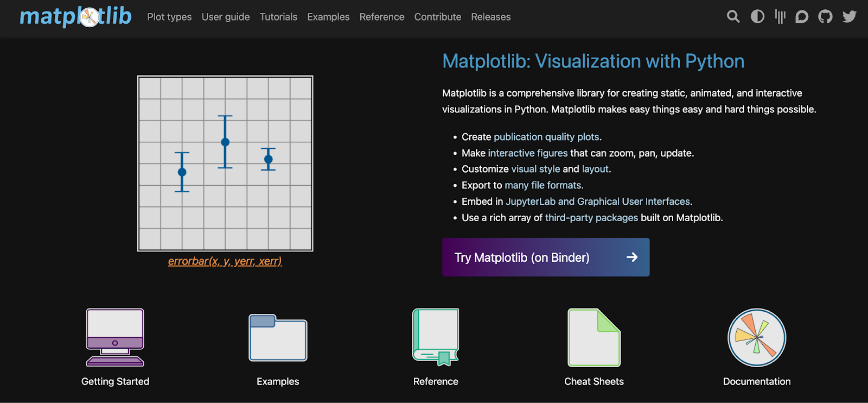
Task: Go to Tutorials in the navbar
Action: [x=278, y=17]
